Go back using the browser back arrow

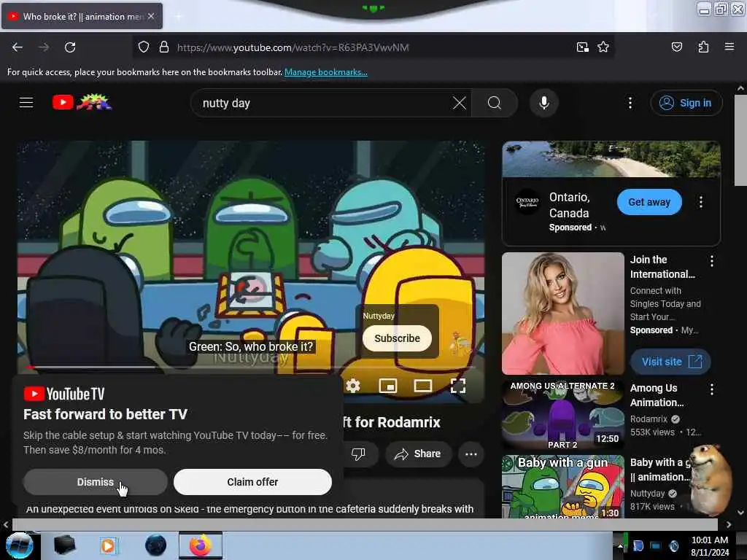18,47
